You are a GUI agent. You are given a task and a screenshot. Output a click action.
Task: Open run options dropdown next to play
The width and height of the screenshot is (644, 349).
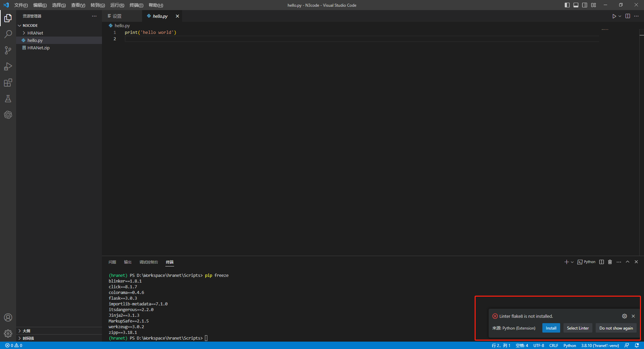[x=620, y=16]
